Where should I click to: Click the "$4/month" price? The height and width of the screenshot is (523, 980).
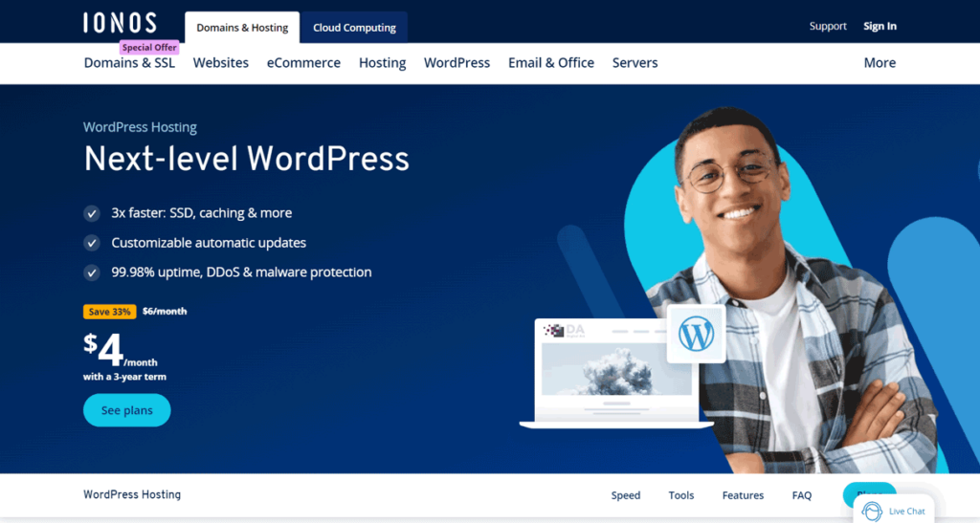(120, 350)
